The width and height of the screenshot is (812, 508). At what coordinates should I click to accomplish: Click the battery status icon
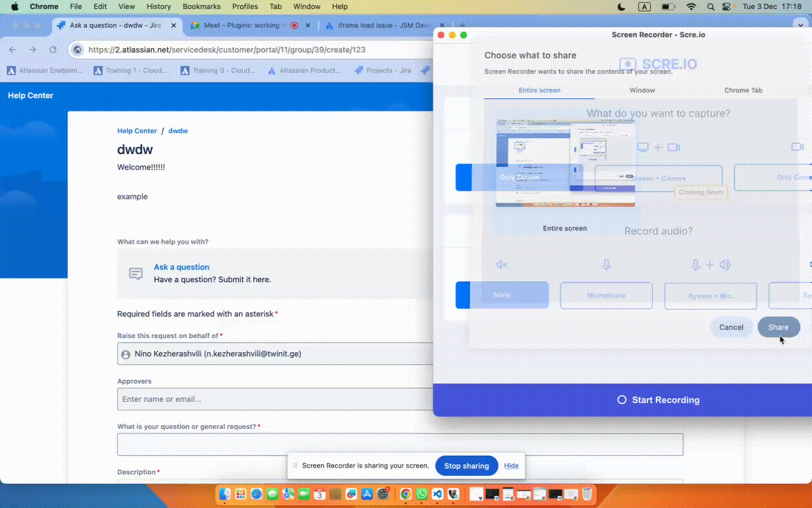668,7
